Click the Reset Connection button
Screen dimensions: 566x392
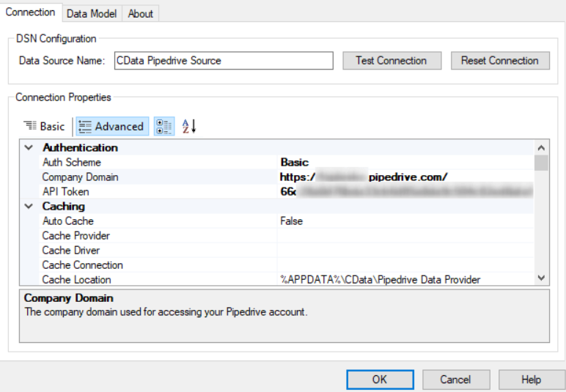click(x=500, y=61)
